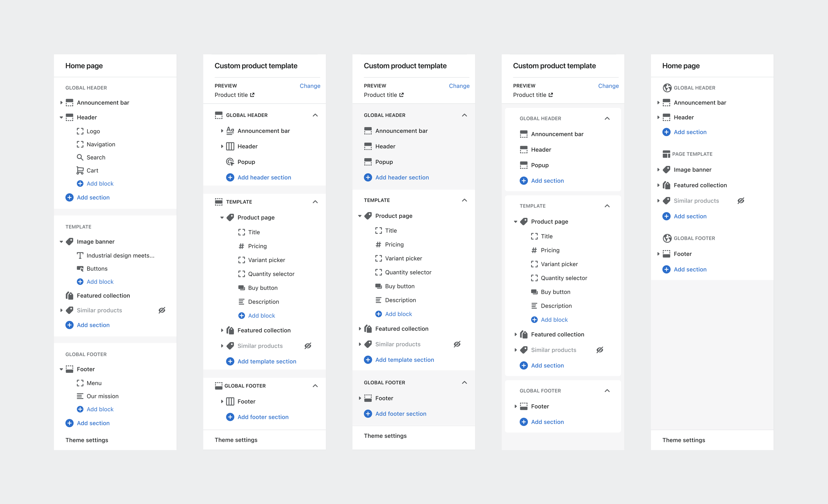Click Add section under Header in last panel
828x504 pixels.
tap(685, 132)
